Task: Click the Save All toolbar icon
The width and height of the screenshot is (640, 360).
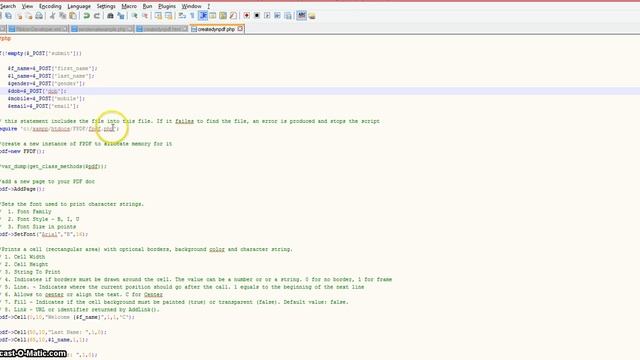Action: pyautogui.click(x=9, y=16)
